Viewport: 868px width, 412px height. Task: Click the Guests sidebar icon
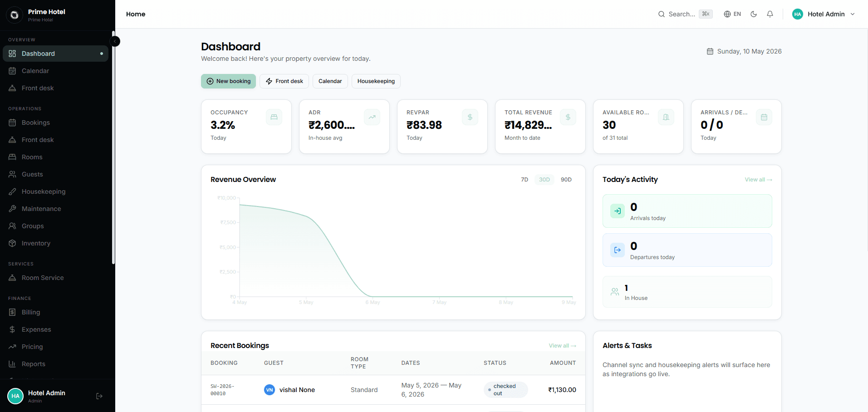12,174
